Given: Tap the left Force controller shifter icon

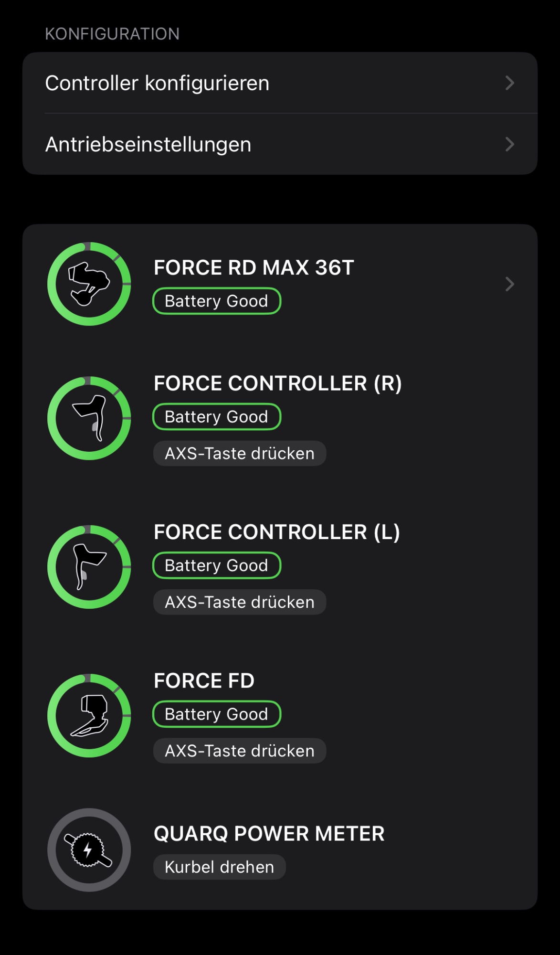Looking at the screenshot, I should point(89,567).
